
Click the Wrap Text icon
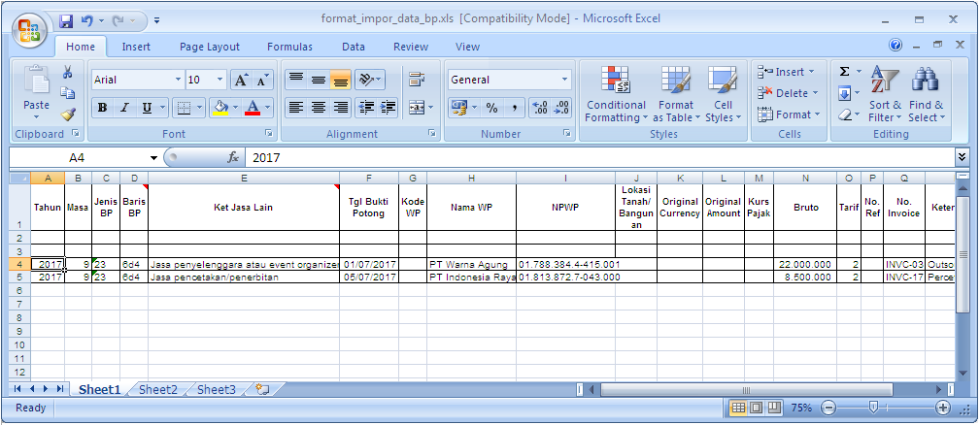pos(417,80)
